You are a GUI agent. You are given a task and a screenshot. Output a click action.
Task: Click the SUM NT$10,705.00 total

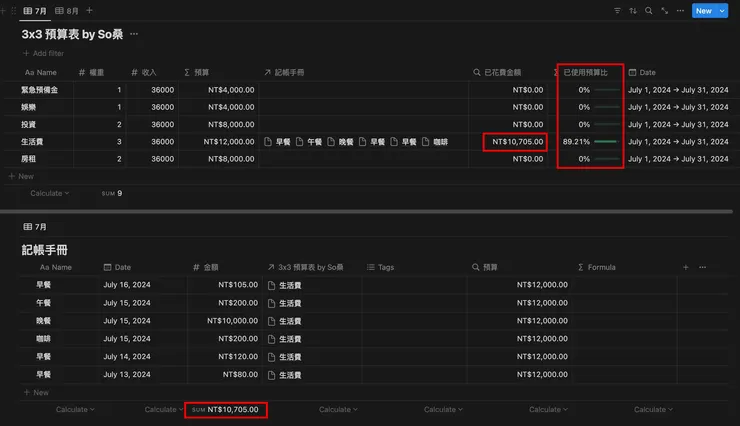coord(226,409)
